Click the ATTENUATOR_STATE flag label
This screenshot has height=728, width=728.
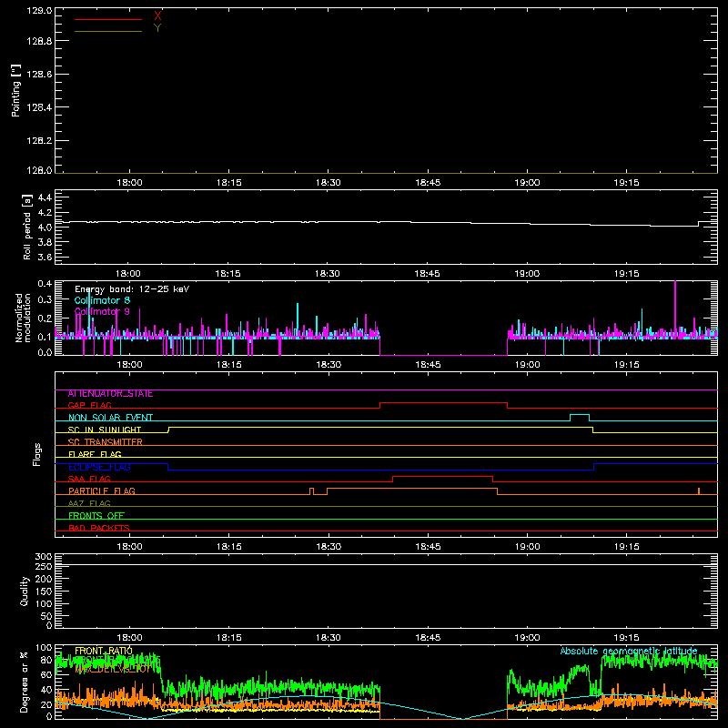[110, 394]
